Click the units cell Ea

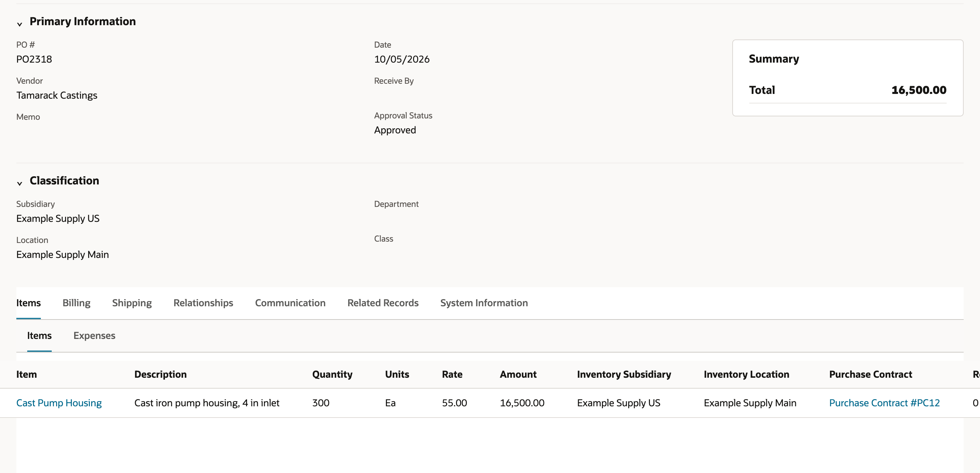[390, 403]
